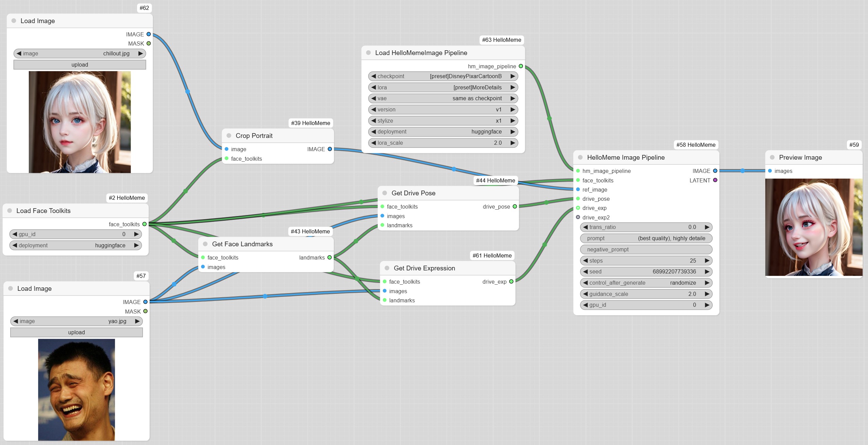Collapse the Preview Image node dot
This screenshot has width=868, height=445.
click(772, 157)
